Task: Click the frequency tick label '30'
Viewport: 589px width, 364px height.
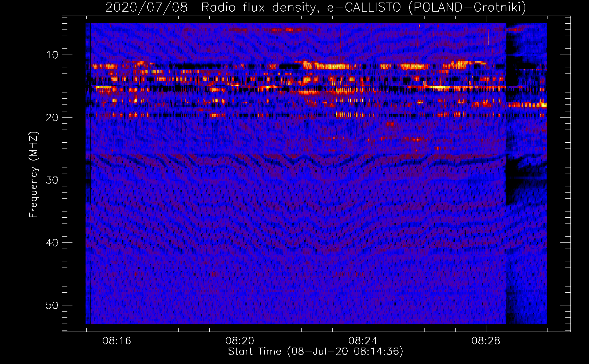Action: 52,180
